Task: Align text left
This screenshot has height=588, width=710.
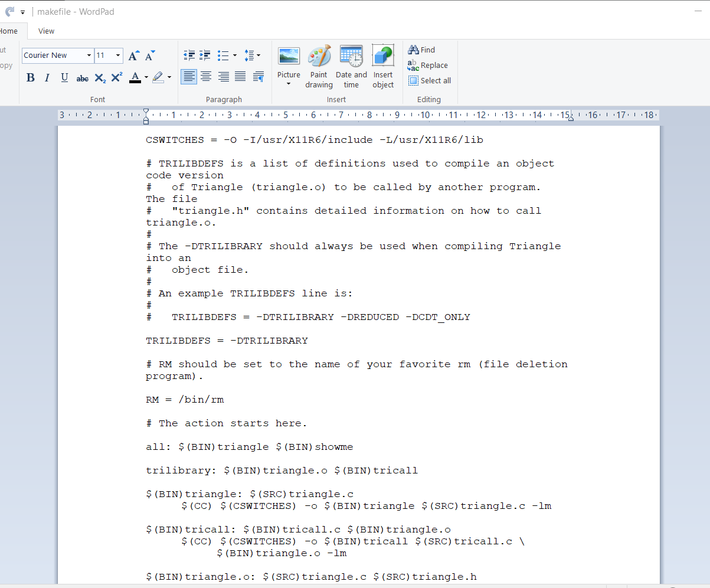Action: click(189, 77)
